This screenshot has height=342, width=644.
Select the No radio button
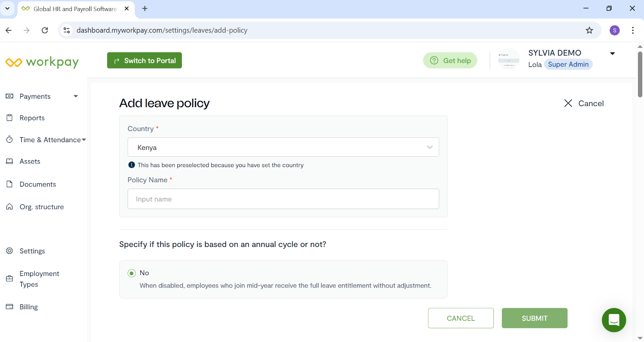coord(132,273)
